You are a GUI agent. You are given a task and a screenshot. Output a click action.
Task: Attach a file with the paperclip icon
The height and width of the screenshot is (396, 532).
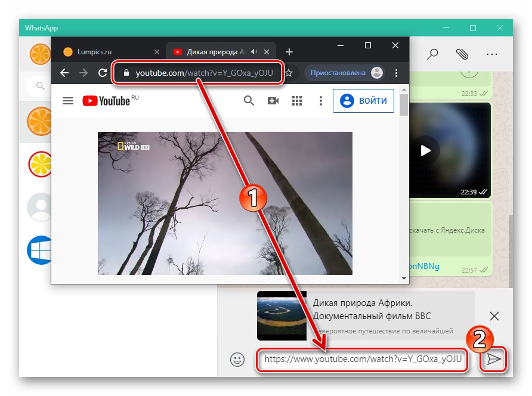click(462, 54)
